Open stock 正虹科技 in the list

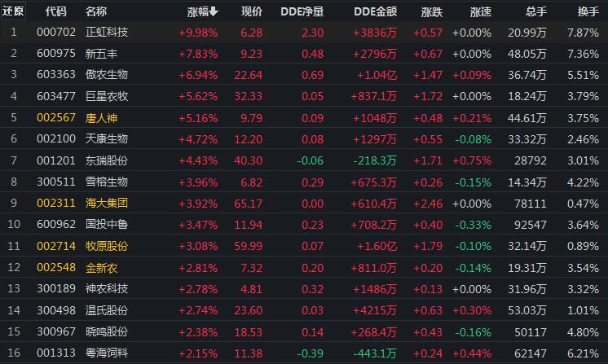tap(107, 32)
